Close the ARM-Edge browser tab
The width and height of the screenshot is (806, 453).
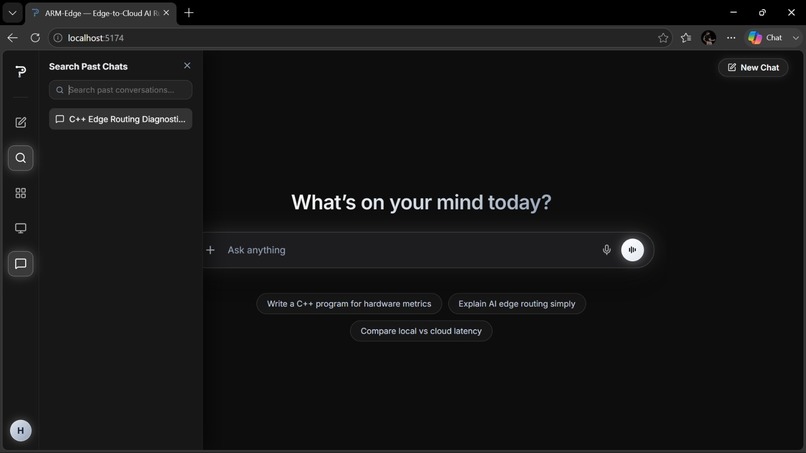(166, 13)
